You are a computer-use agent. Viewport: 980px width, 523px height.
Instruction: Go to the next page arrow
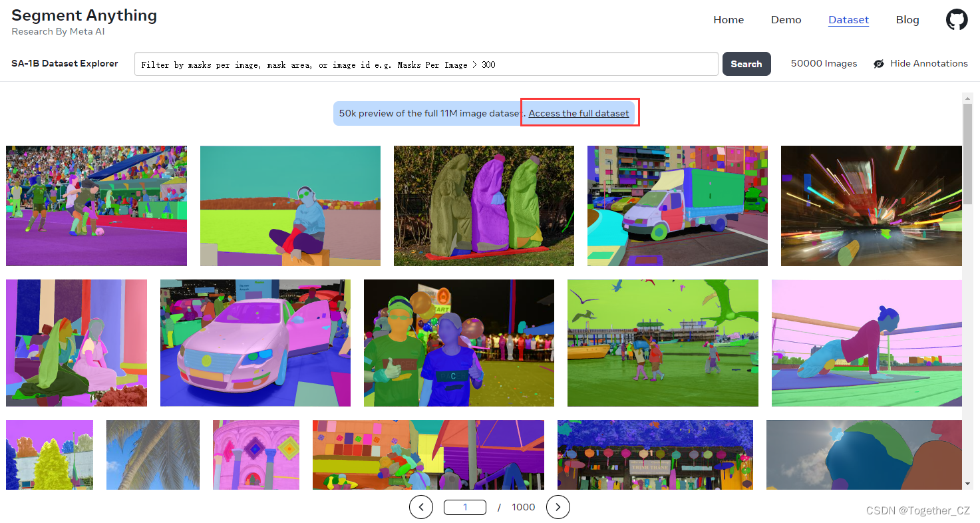tap(558, 507)
